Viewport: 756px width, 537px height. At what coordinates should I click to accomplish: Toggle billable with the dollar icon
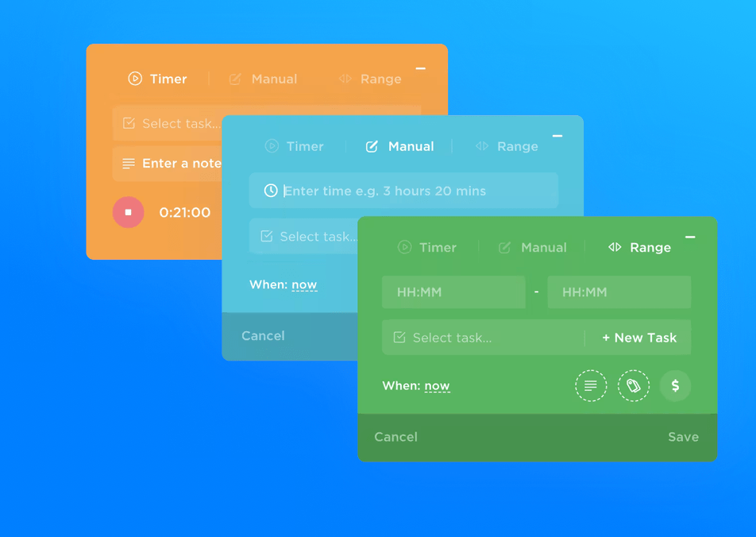point(675,385)
